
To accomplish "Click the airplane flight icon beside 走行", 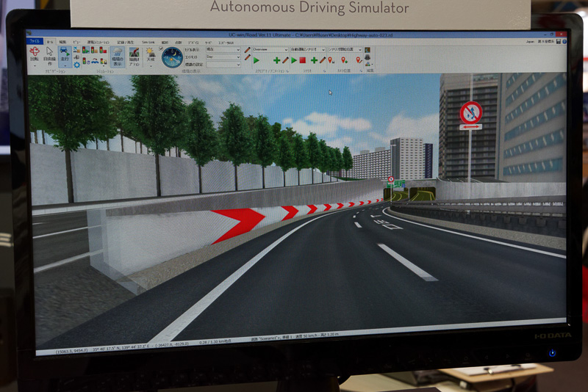I will (76, 50).
